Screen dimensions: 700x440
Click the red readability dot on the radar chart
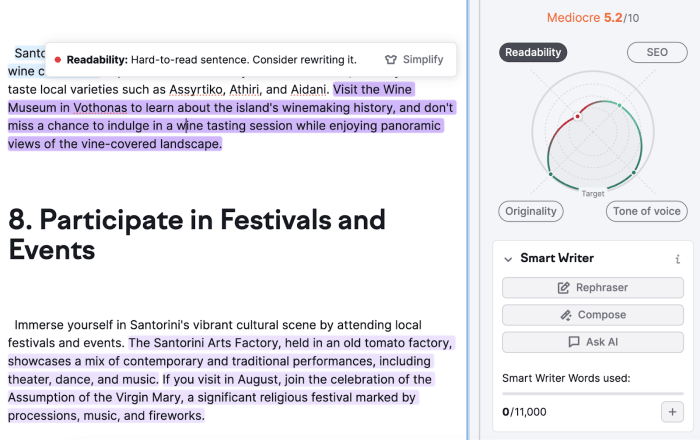577,116
